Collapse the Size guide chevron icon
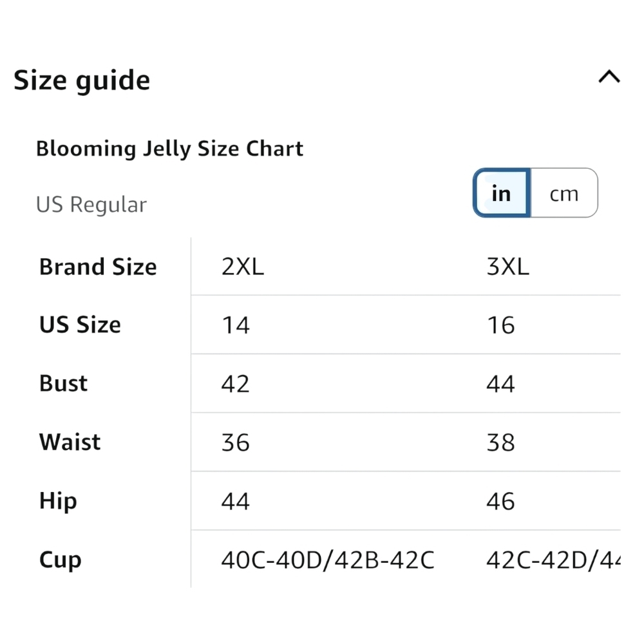 (x=609, y=77)
